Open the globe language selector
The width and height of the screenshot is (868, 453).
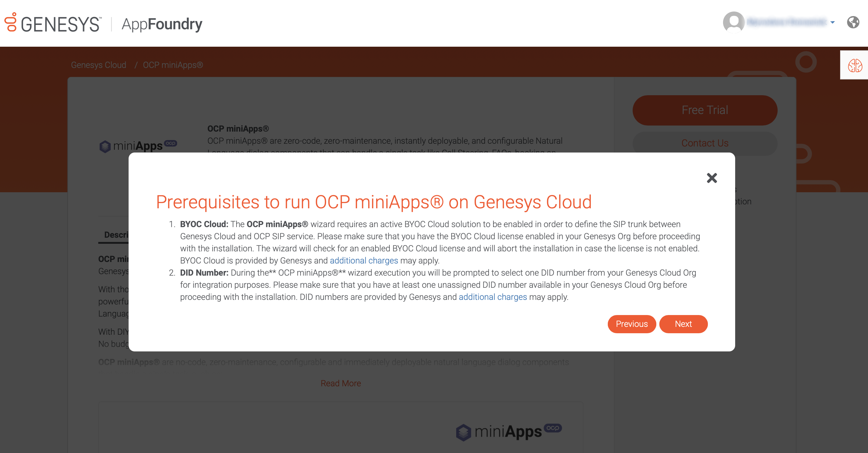pos(853,22)
